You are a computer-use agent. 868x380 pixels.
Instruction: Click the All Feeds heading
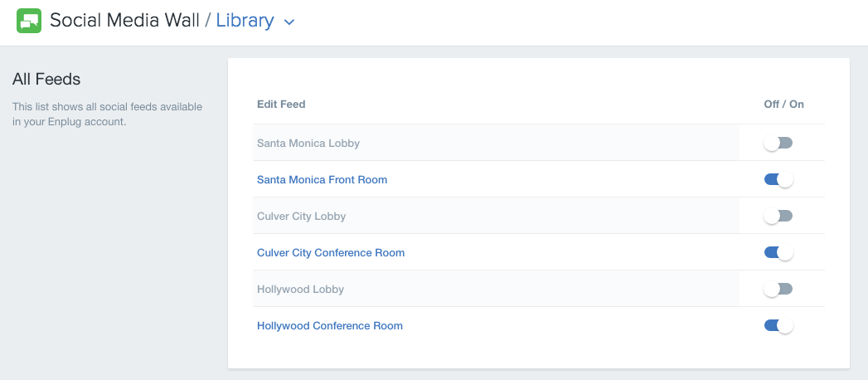[x=46, y=79]
